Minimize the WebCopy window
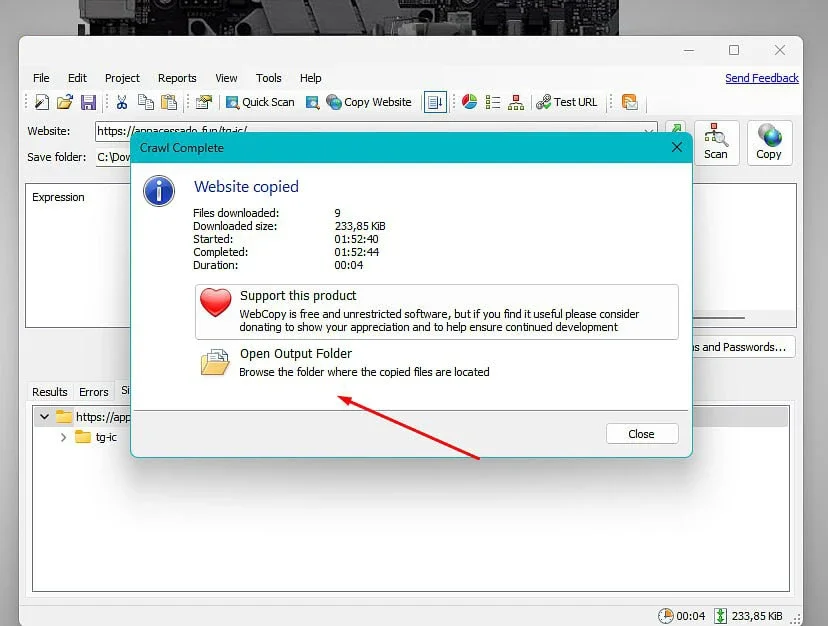The height and width of the screenshot is (626, 828). tap(689, 50)
